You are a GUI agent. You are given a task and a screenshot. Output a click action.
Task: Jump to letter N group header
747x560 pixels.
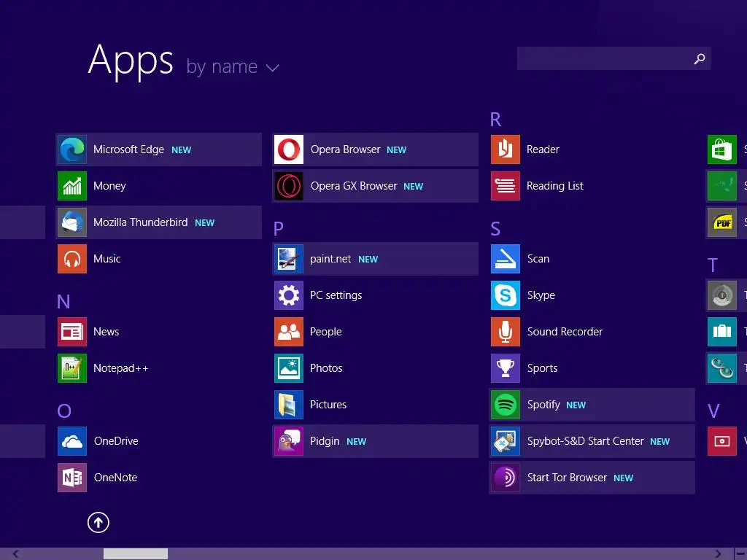[63, 301]
